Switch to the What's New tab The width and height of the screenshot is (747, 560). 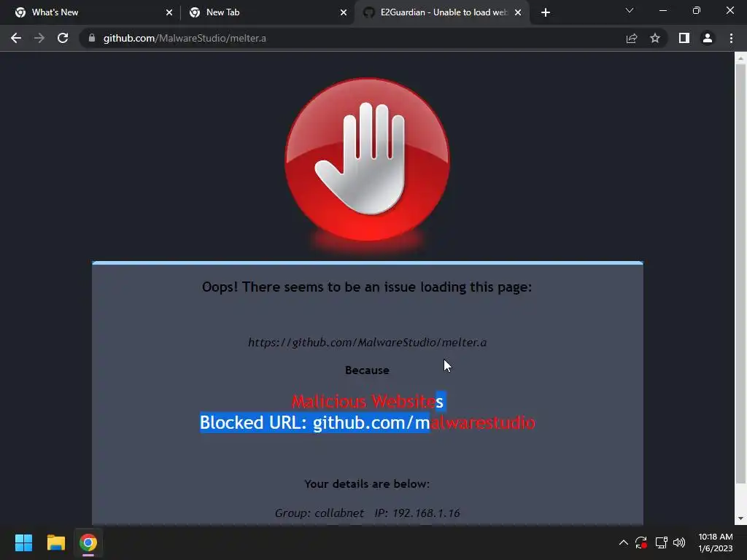(x=90, y=12)
